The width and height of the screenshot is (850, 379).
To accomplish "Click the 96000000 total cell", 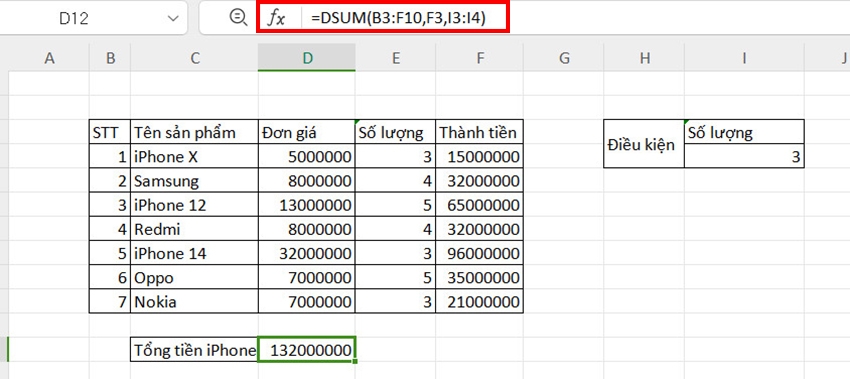I will click(480, 253).
